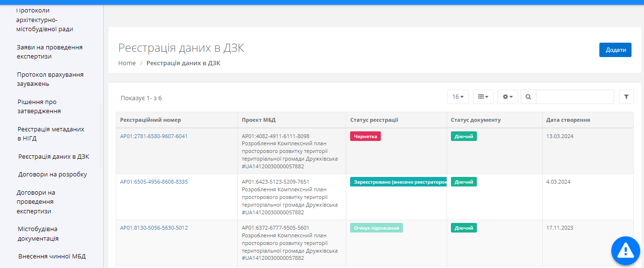Click the Додати button
Screen dimensions: 644x268
615,50
